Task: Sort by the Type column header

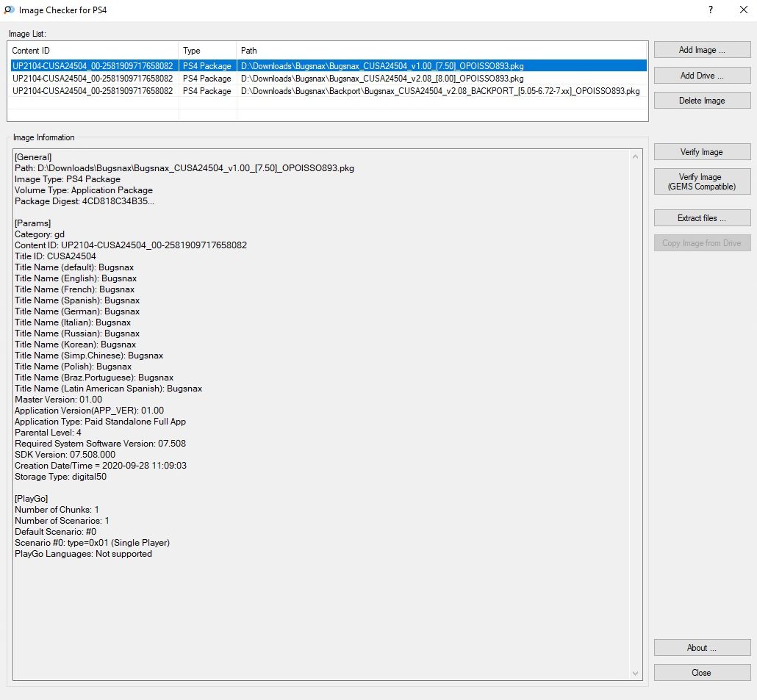Action: (207, 51)
